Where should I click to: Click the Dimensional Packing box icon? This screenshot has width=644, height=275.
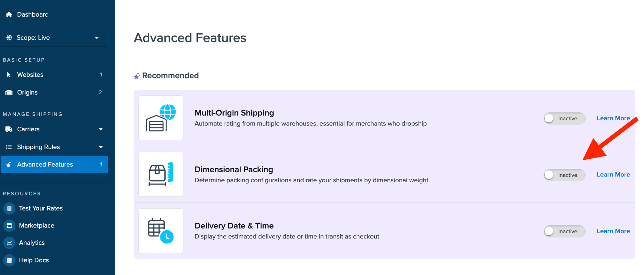(x=161, y=174)
